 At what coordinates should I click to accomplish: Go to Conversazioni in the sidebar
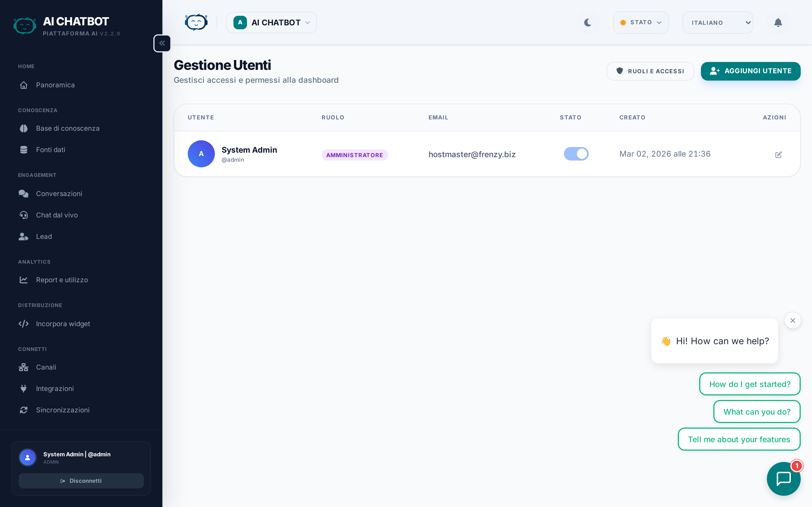[x=59, y=194]
